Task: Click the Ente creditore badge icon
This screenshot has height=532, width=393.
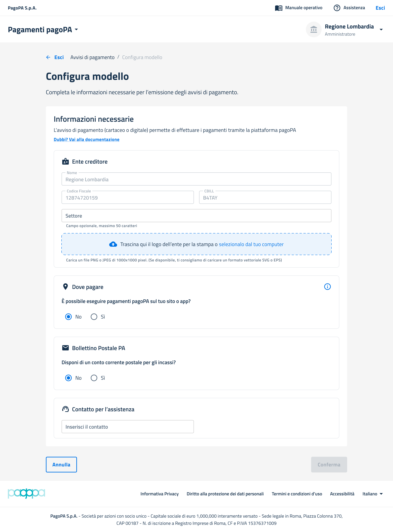Action: (x=65, y=162)
